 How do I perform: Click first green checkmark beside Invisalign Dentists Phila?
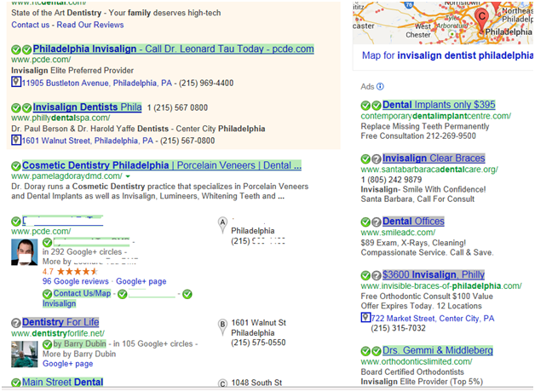(x=15, y=108)
